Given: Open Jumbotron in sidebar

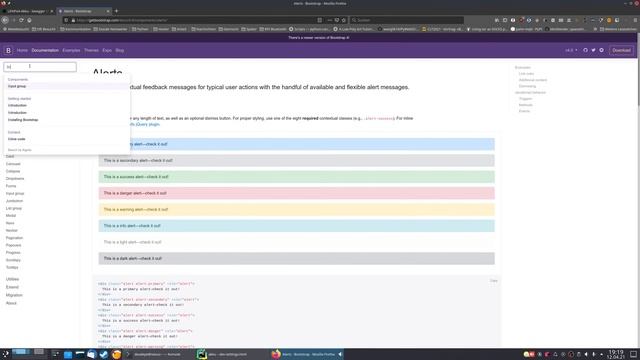Looking at the screenshot, I should 15,201.
